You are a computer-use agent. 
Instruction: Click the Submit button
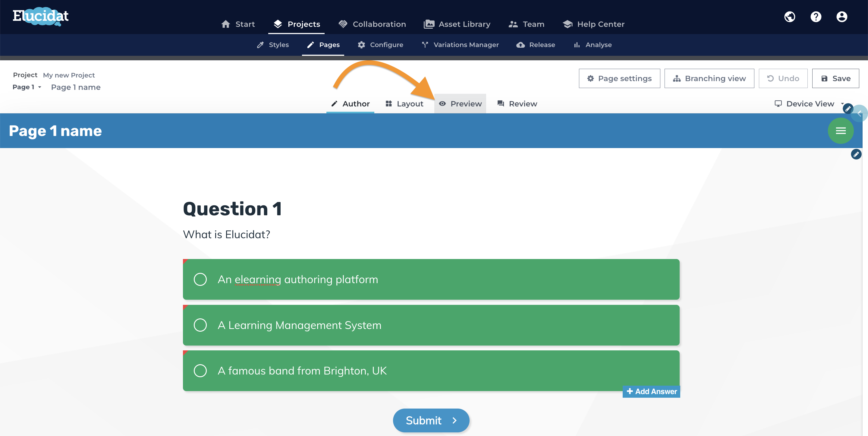click(431, 421)
